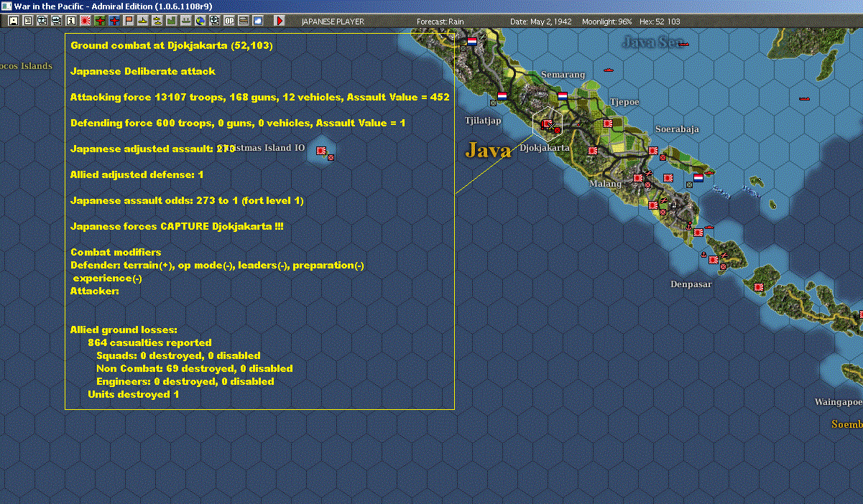The height and width of the screenshot is (504, 863).
Task: Click the striped lines icon beside OP
Action: click(x=244, y=21)
